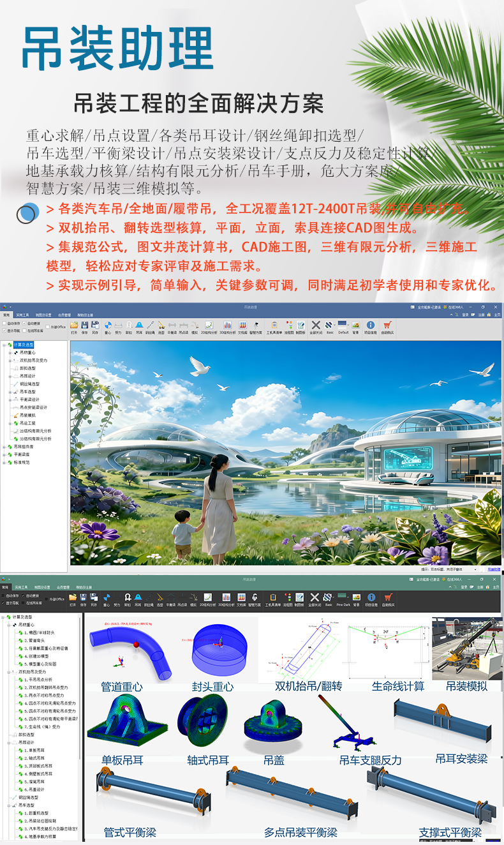Click the 全部关闭 X icon in the upper window
The height and width of the screenshot is (845, 504).
click(316, 325)
